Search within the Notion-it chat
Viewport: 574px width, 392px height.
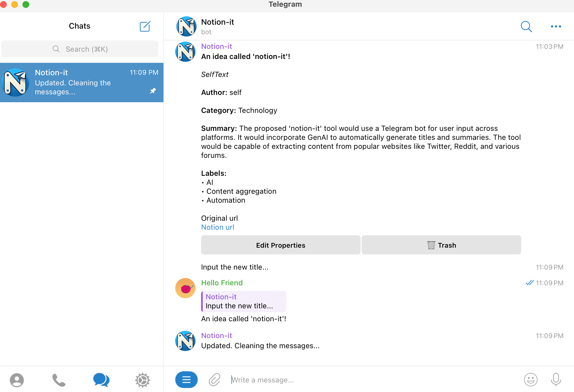(x=526, y=26)
